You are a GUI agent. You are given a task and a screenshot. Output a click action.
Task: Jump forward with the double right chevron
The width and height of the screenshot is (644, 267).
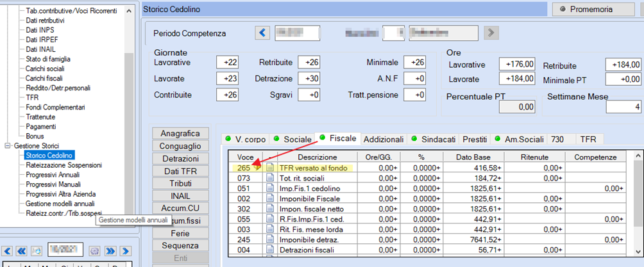click(x=110, y=250)
